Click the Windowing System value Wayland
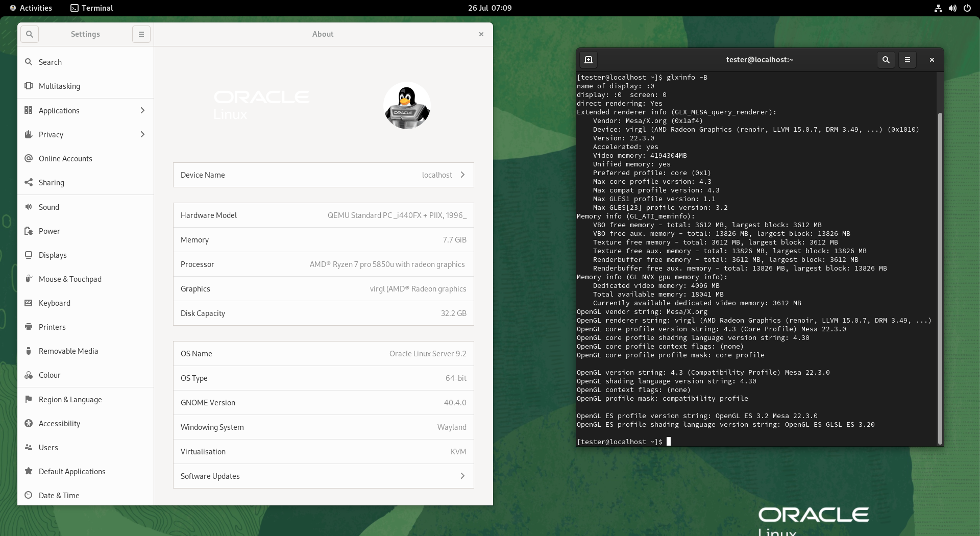The height and width of the screenshot is (536, 980). tap(452, 427)
